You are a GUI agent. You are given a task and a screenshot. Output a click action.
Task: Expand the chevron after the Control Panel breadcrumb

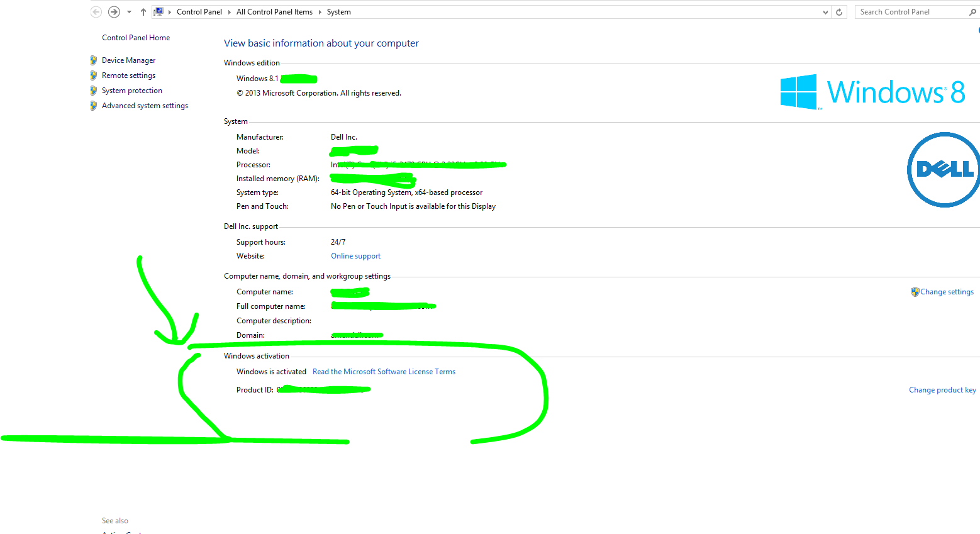tap(230, 12)
